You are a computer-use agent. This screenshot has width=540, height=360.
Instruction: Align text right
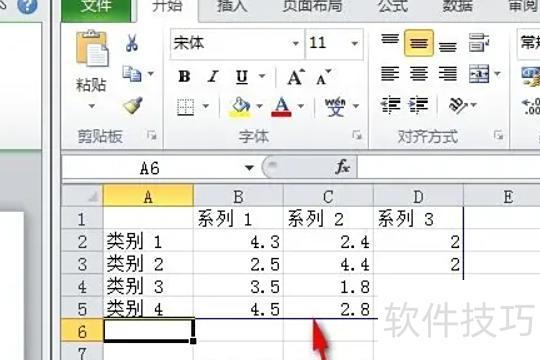coord(447,73)
